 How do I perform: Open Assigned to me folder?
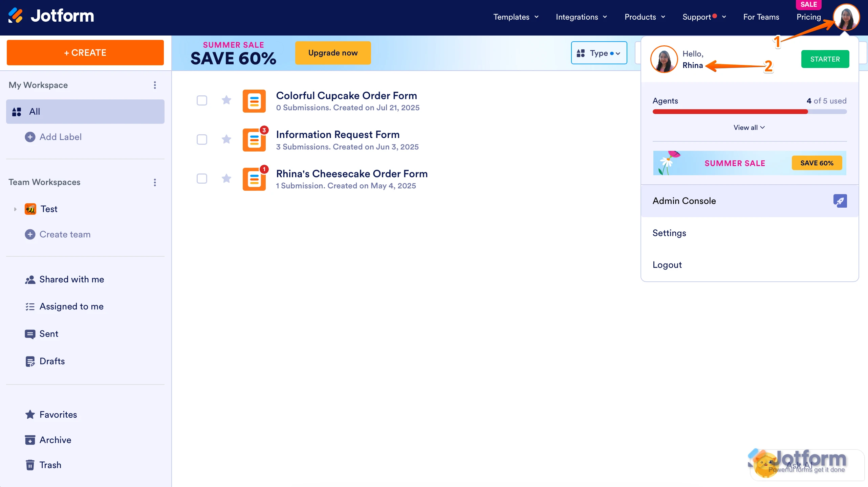(x=71, y=307)
